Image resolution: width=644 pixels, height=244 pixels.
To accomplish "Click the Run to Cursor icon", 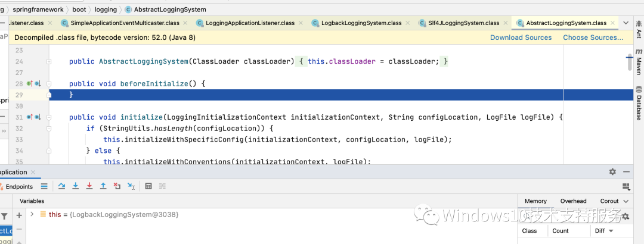I will tap(131, 186).
